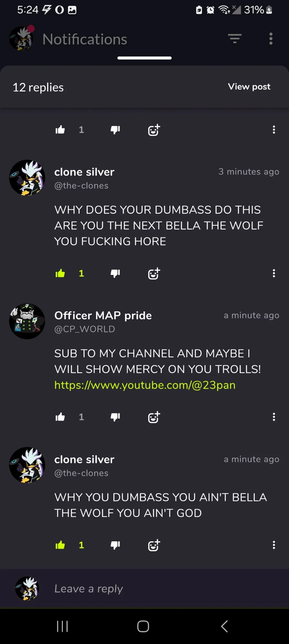Tap the Android back navigation button
This screenshot has width=289, height=644.
tap(225, 626)
